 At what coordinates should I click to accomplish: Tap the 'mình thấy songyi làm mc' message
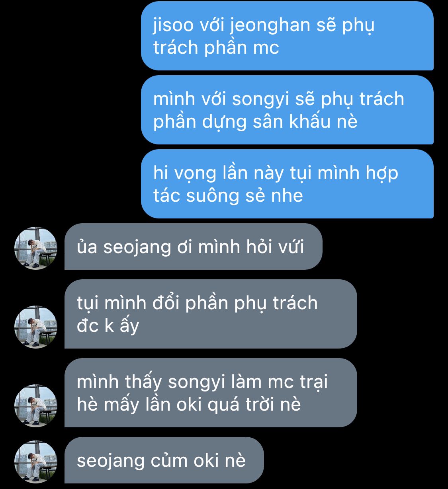pos(211,393)
